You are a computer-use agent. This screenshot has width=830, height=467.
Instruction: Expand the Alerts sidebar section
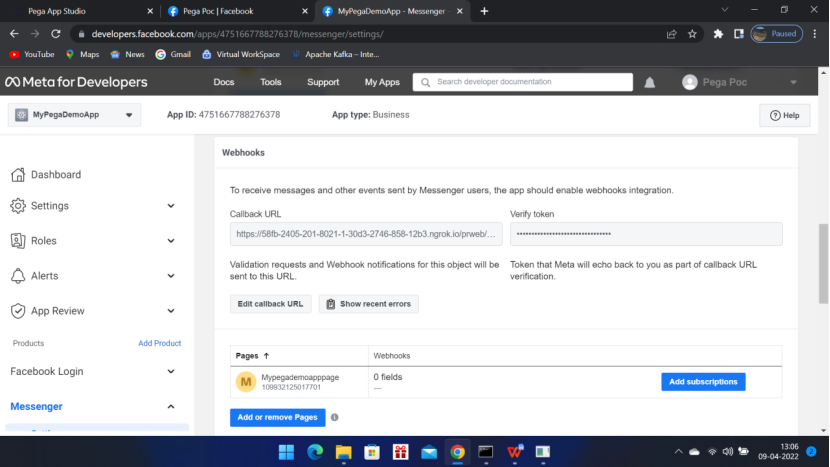pyautogui.click(x=171, y=276)
